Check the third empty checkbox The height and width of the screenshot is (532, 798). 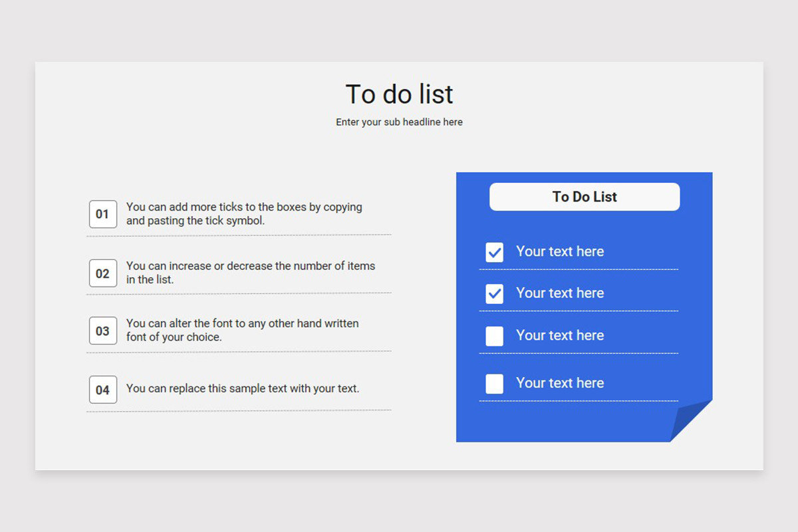pyautogui.click(x=494, y=336)
